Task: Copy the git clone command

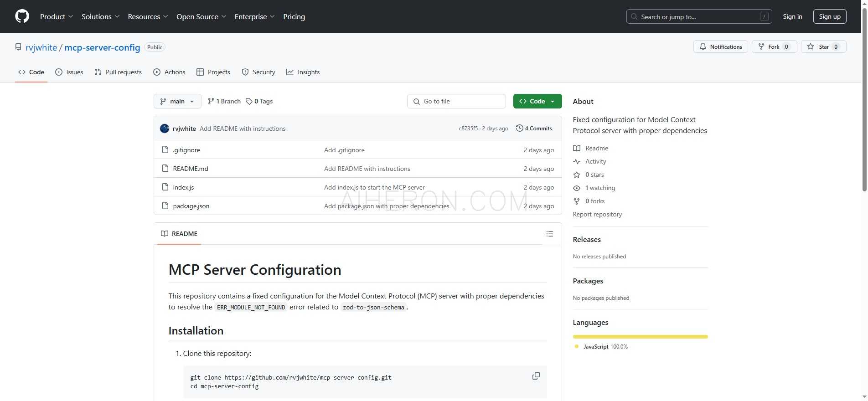Action: pyautogui.click(x=536, y=376)
